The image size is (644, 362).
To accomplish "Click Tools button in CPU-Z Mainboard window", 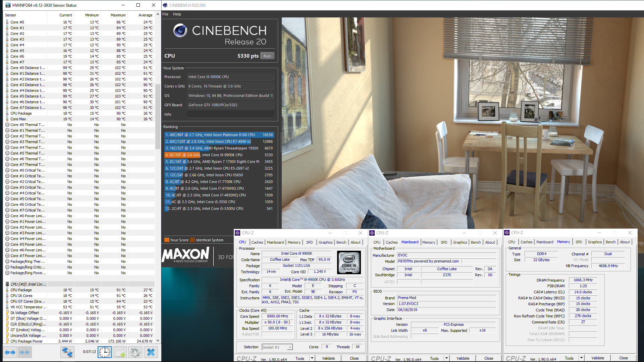I will click(434, 358).
